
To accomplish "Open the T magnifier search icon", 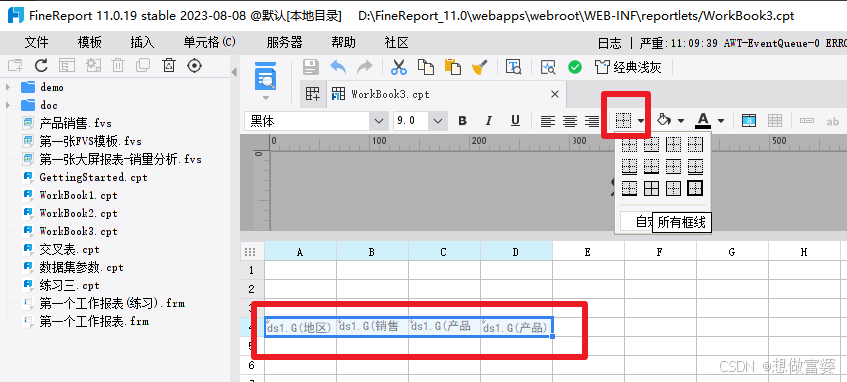I will (x=513, y=67).
